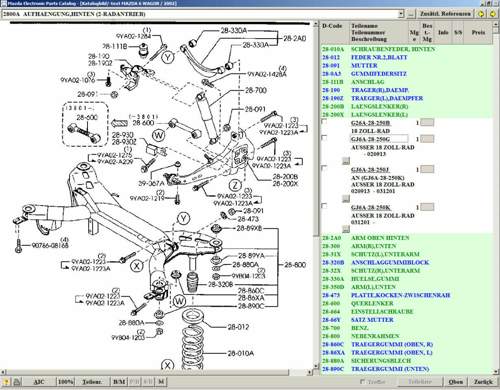Click part number link G26A-28-250B
This screenshot has height=390, width=500.
(x=370, y=123)
